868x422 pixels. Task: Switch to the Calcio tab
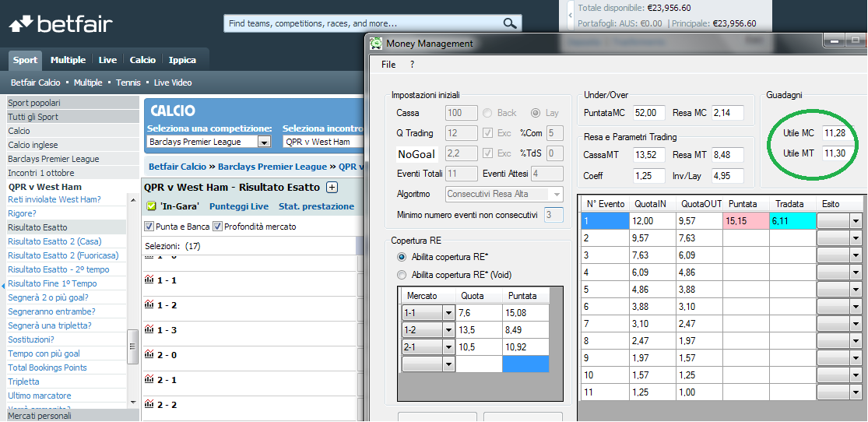[142, 60]
